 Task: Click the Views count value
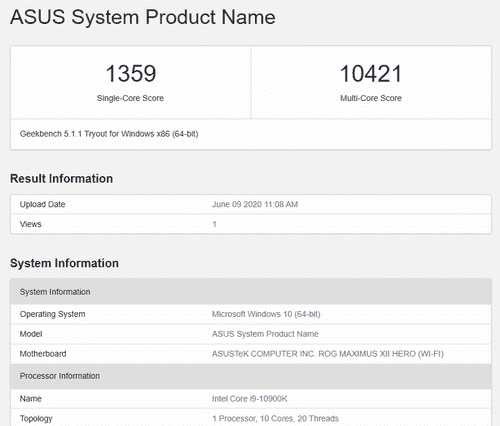[215, 224]
